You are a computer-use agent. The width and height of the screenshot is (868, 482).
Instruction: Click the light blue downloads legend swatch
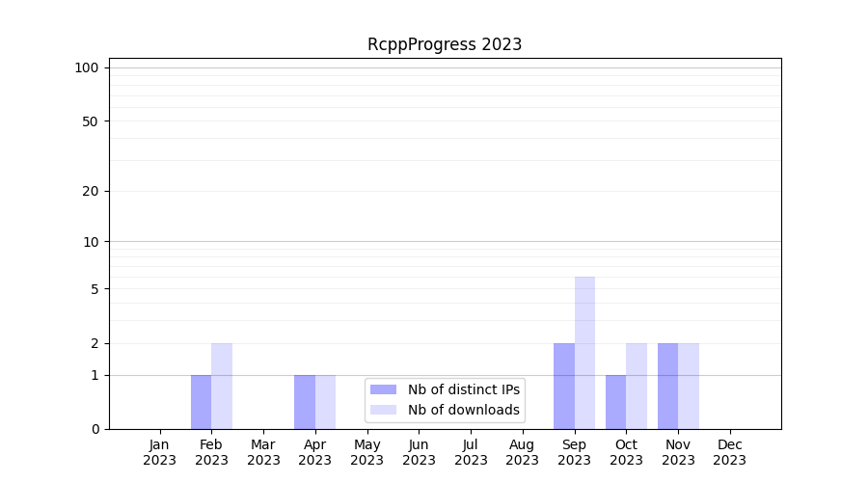(383, 410)
